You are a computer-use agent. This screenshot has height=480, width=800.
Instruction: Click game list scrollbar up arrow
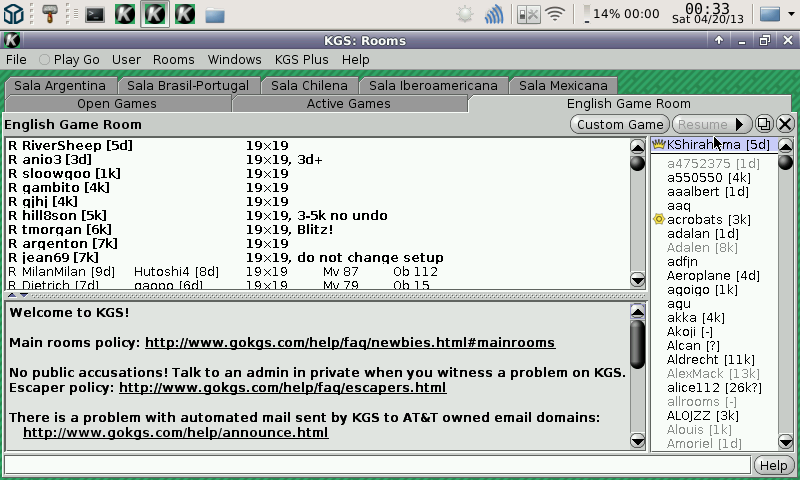637,146
